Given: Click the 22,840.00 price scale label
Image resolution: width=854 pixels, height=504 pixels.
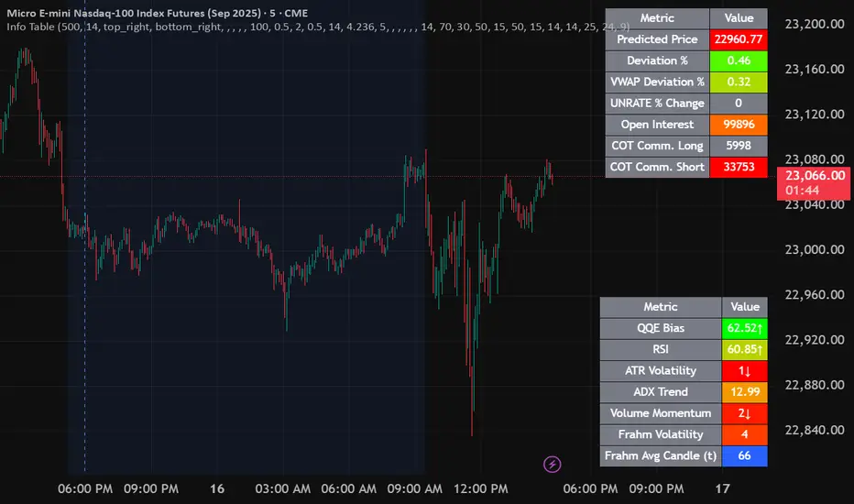Looking at the screenshot, I should point(814,430).
